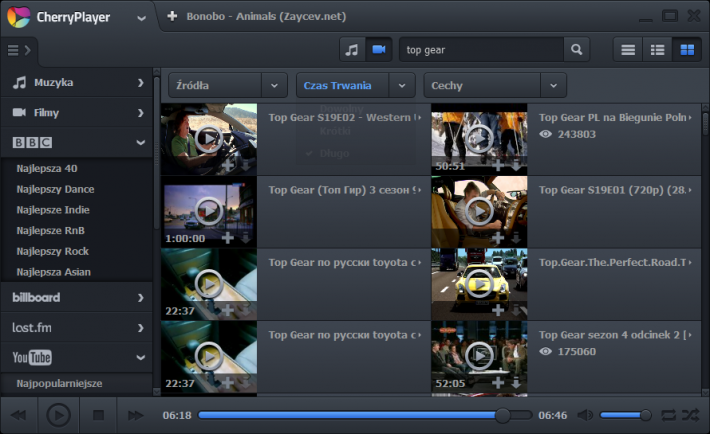710x434 pixels.
Task: Toggle repeat mode
Action: tap(668, 415)
